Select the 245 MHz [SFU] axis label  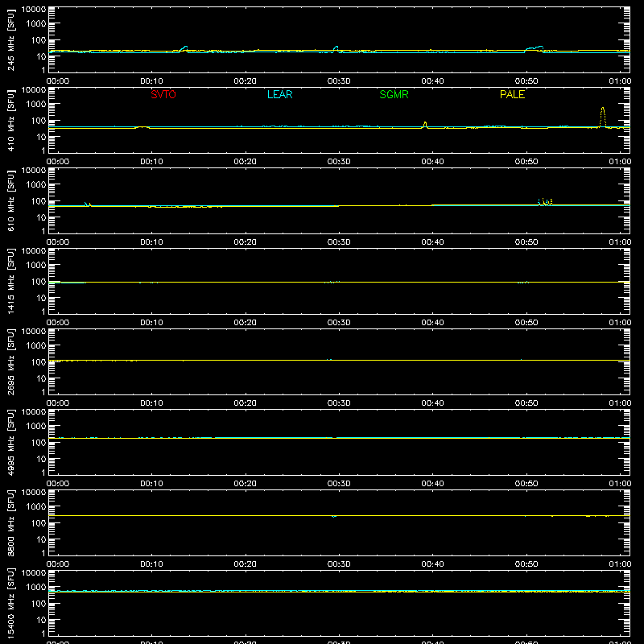click(x=10, y=39)
